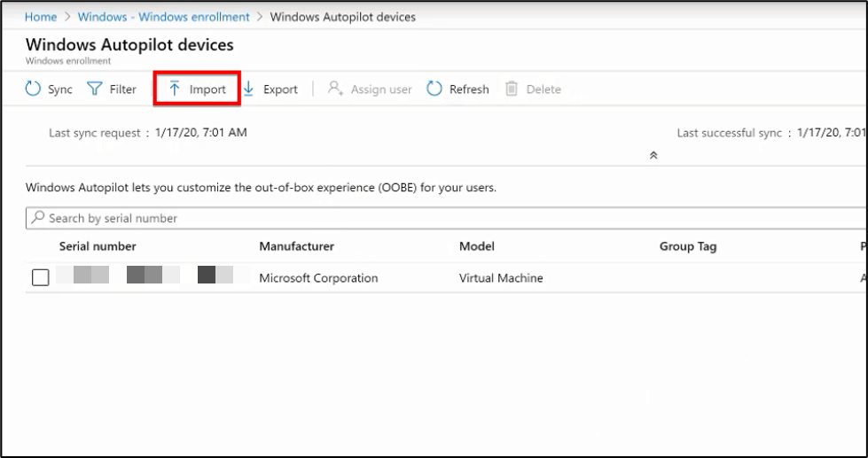The height and width of the screenshot is (458, 868).
Task: Sort by Model column header
Action: coord(477,246)
